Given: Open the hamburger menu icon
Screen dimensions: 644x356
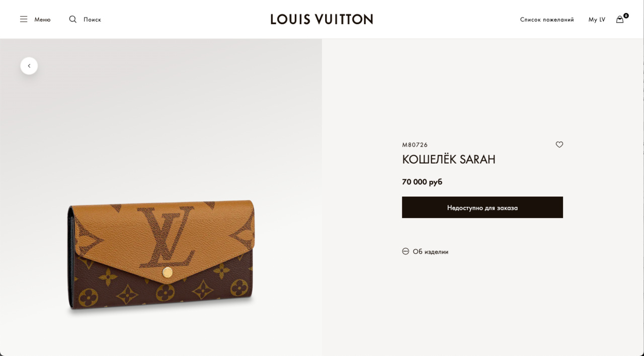Looking at the screenshot, I should 24,19.
